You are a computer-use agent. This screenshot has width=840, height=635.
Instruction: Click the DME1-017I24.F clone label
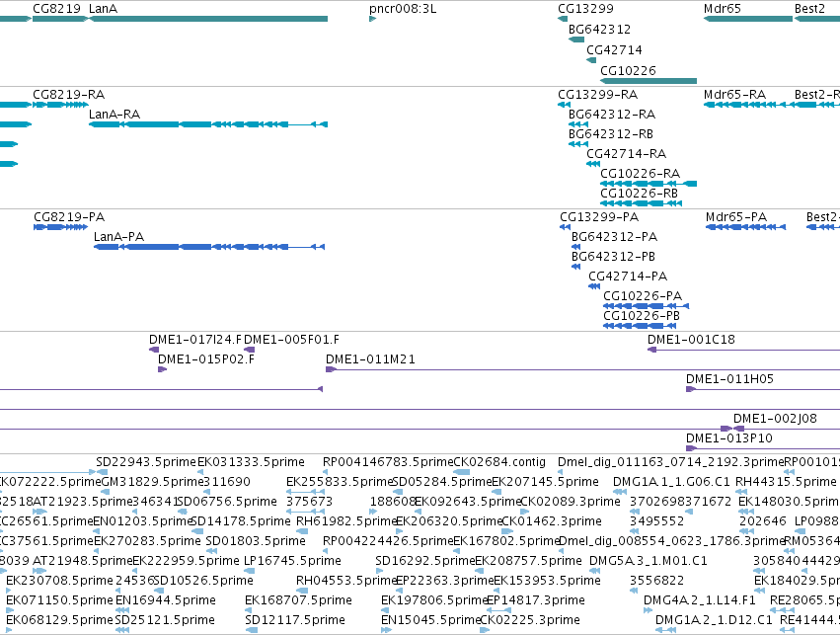click(x=195, y=340)
